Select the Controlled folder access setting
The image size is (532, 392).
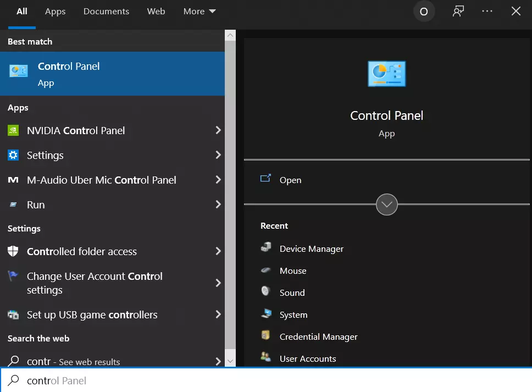(112, 251)
